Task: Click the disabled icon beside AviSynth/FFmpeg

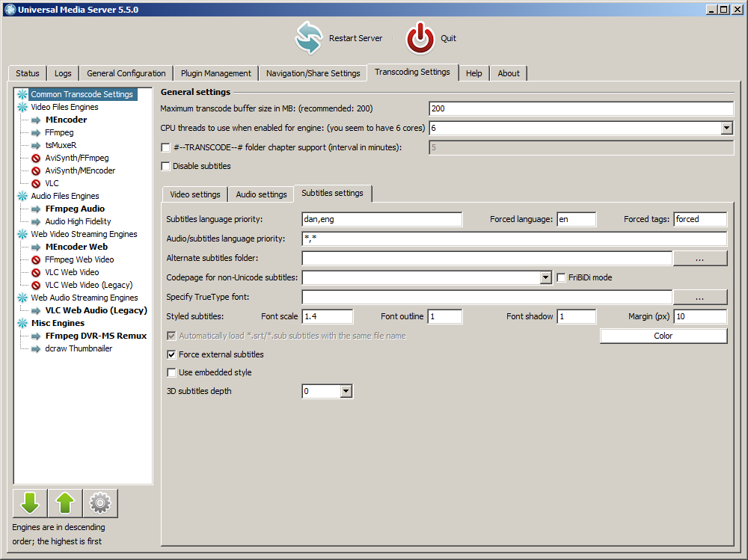Action: [x=36, y=158]
